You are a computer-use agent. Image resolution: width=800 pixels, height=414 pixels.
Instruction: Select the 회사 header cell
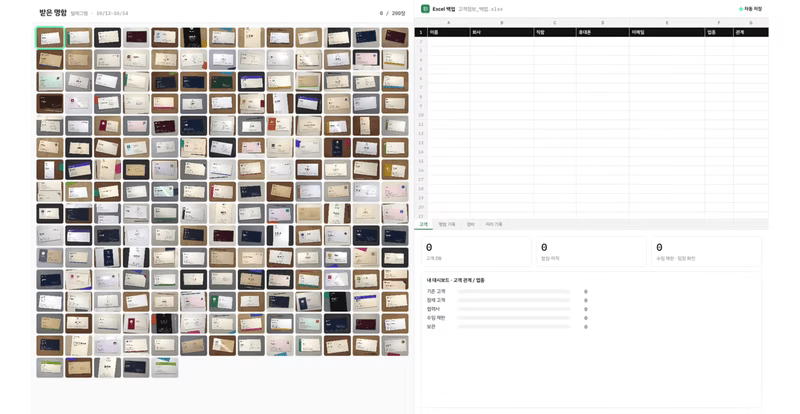pyautogui.click(x=502, y=32)
